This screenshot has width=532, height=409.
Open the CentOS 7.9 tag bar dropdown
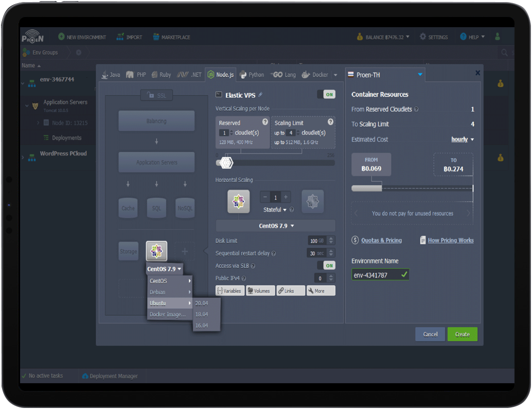(x=275, y=226)
